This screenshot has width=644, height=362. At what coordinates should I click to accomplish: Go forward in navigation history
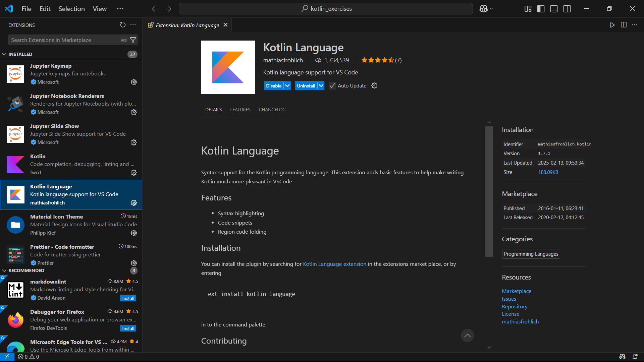pos(168,9)
